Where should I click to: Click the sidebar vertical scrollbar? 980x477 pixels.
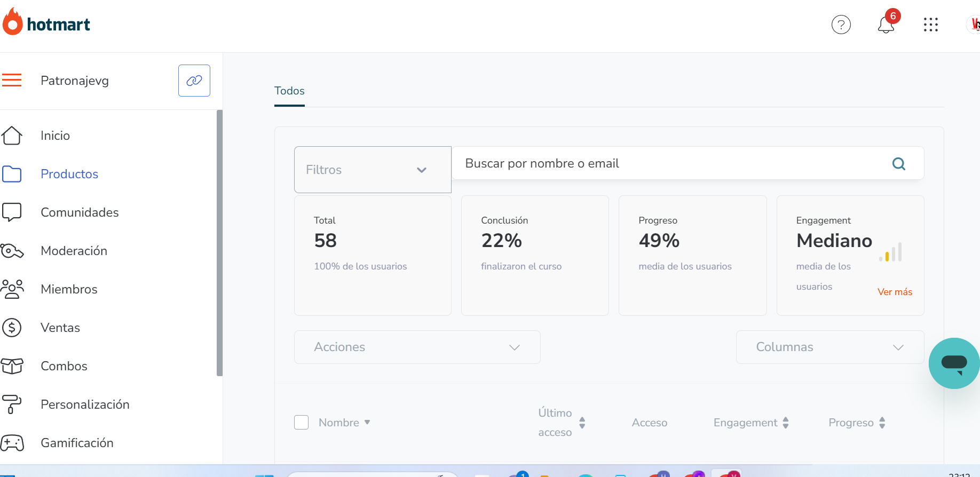pos(219,243)
